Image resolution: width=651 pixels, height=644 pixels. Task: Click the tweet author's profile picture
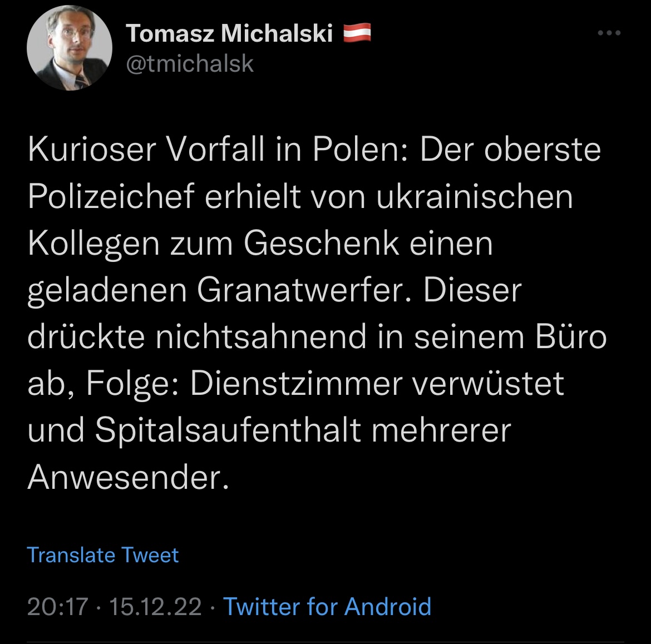click(x=70, y=49)
